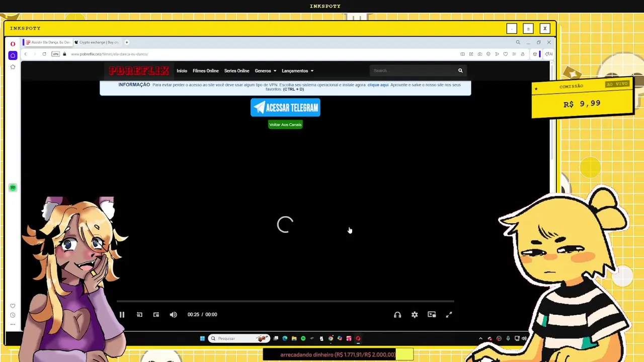Click the R$ 9,99 comissão card
The image size is (644, 362).
tap(582, 99)
